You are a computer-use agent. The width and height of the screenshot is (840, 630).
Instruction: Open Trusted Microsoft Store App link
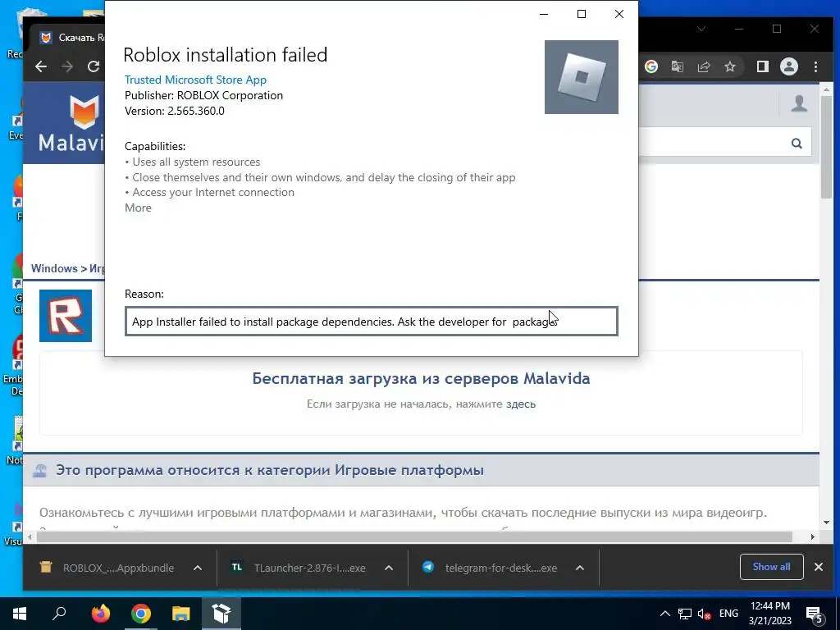(x=195, y=80)
